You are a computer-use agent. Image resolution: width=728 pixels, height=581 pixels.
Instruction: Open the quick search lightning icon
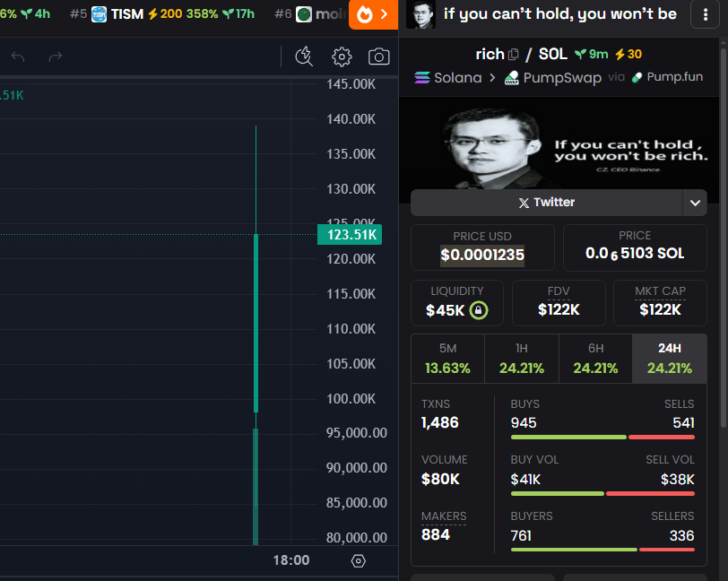pos(304,56)
